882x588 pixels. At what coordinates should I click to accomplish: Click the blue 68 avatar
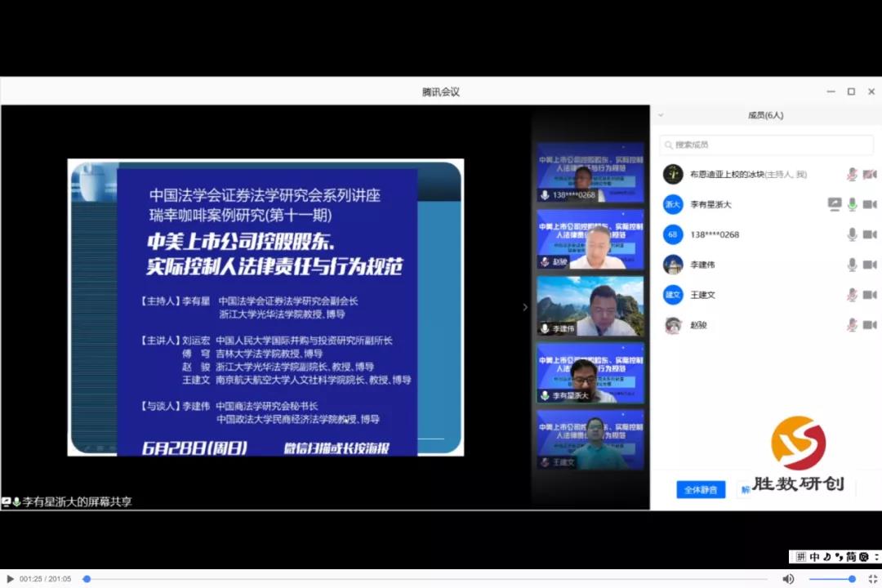673,234
